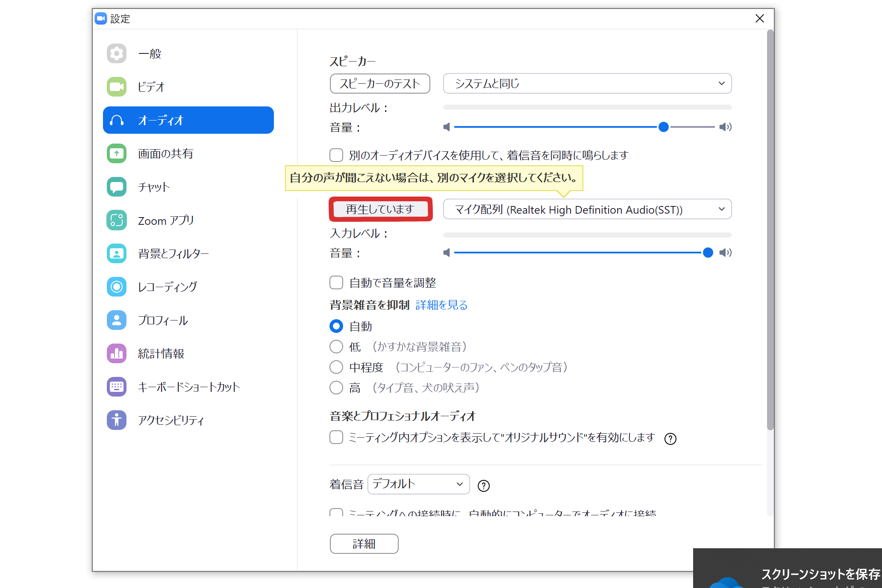
Task: Switch to the プロフィール settings tab
Action: click(x=162, y=320)
